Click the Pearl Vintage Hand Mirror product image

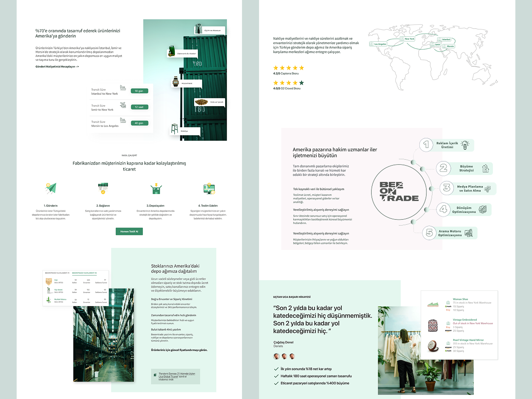433,346
